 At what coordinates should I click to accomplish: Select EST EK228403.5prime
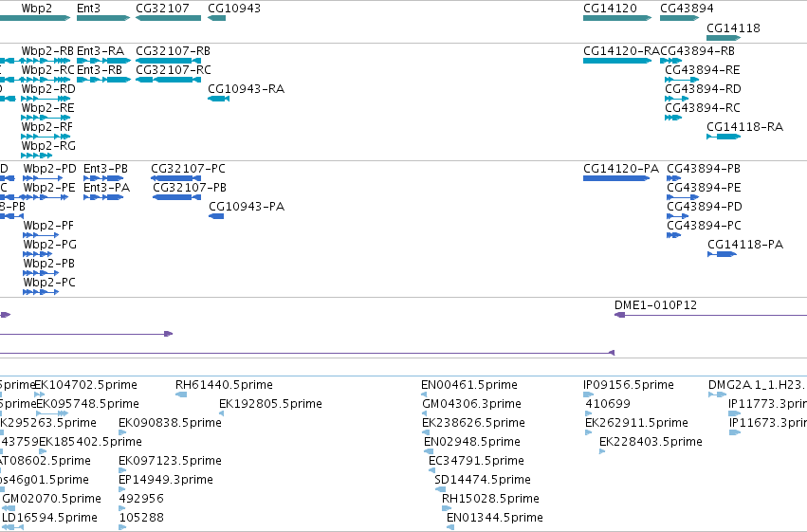point(602,451)
